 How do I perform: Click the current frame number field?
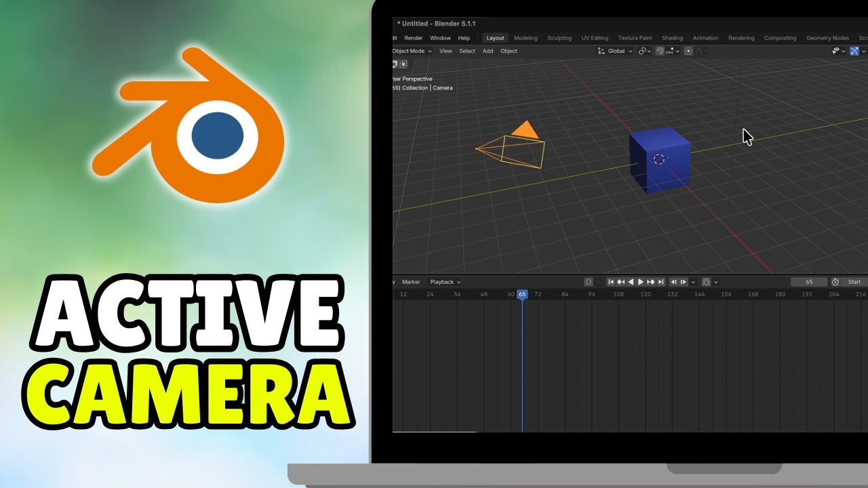[x=809, y=282]
